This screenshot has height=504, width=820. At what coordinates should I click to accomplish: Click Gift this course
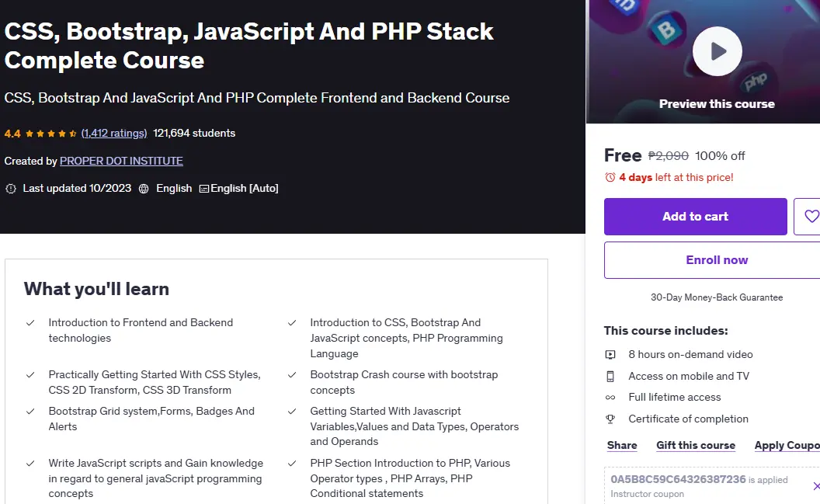[696, 446]
